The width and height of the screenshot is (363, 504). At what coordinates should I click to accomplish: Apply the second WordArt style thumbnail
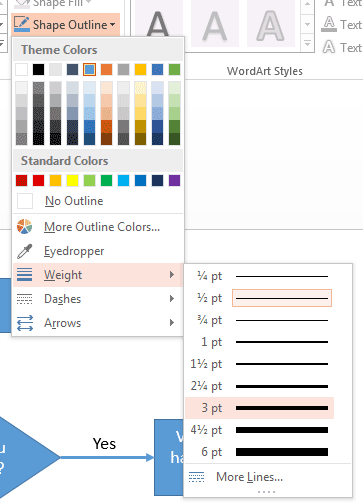[215, 23]
